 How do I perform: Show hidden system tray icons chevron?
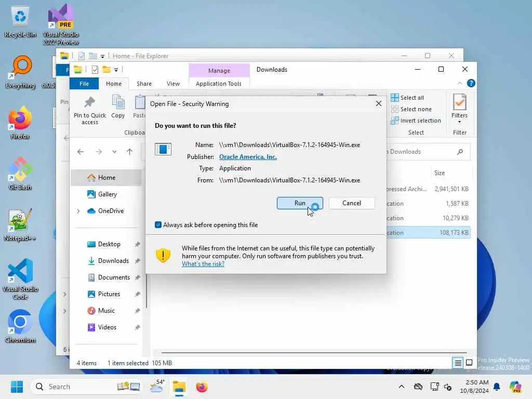(402, 387)
